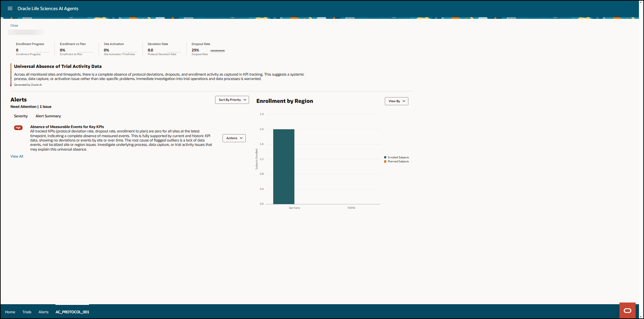The height and width of the screenshot is (319, 644).
Task: Click the Severity column header
Action: click(x=21, y=116)
